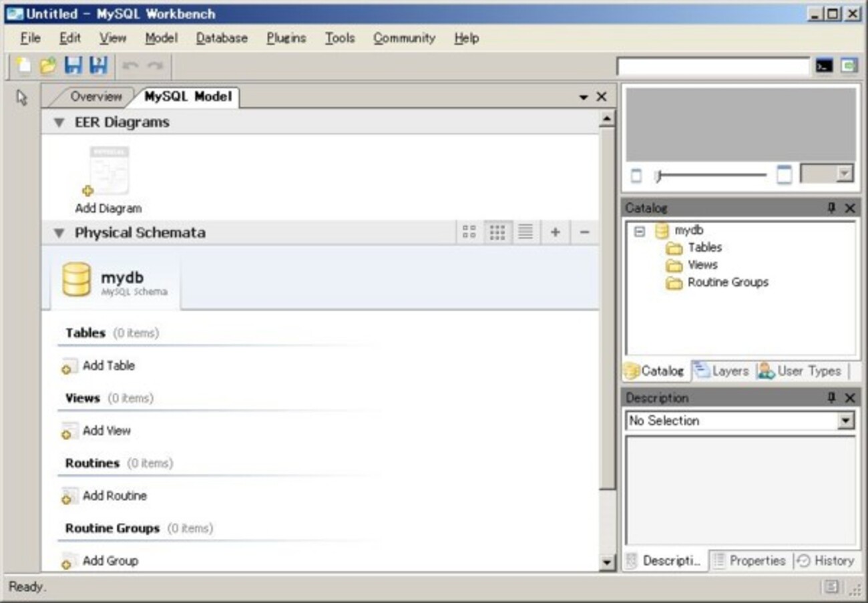Open the black console icon beside search
The image size is (868, 603).
[824, 65]
